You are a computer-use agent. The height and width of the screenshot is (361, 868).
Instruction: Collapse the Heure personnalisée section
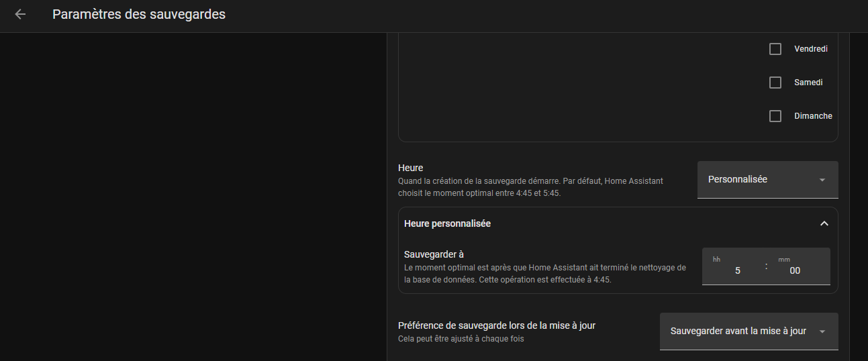pyautogui.click(x=824, y=223)
